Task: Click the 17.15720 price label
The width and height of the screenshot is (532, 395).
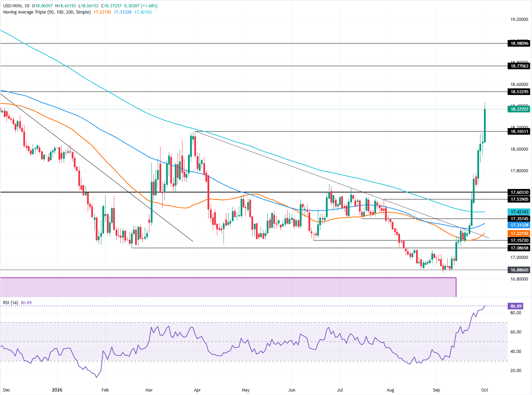Action: coord(519,240)
